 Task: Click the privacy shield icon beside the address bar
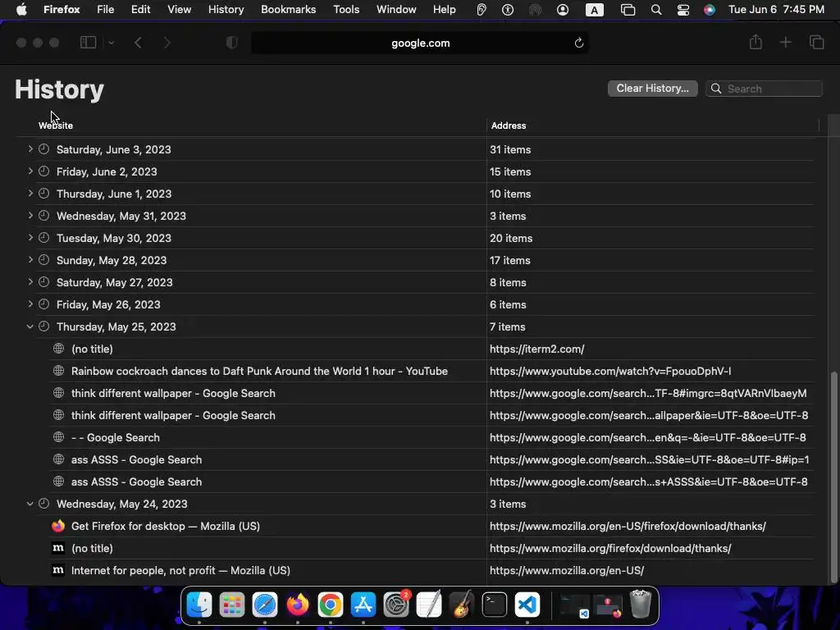point(232,43)
